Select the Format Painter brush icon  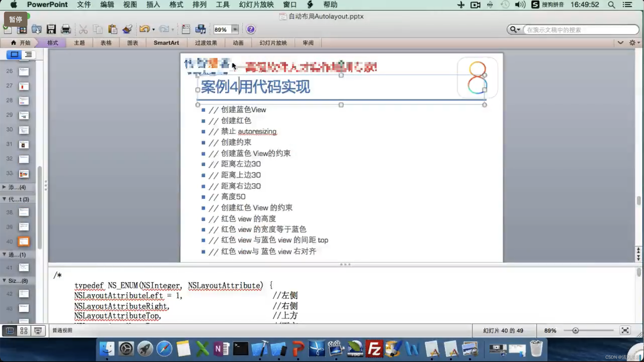click(x=127, y=29)
